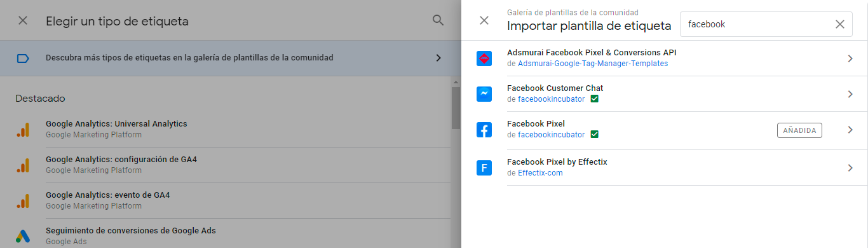
Task: Expand the Facebook Customer Chat row chevron
Action: 850,94
